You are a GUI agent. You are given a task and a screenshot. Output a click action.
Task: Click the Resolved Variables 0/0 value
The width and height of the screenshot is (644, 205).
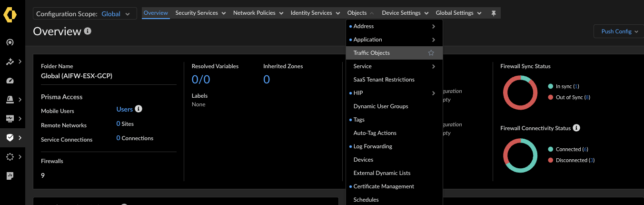point(200,80)
